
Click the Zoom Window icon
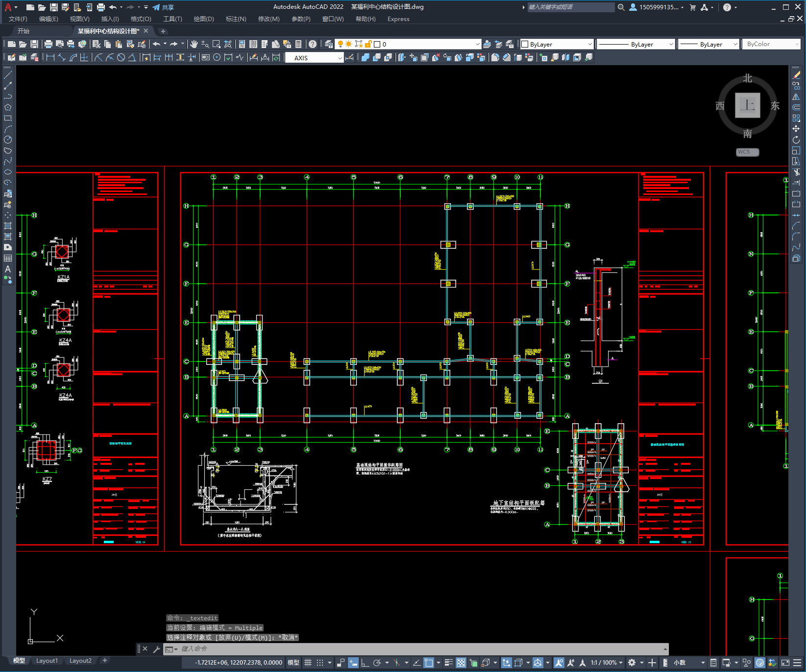point(217,44)
